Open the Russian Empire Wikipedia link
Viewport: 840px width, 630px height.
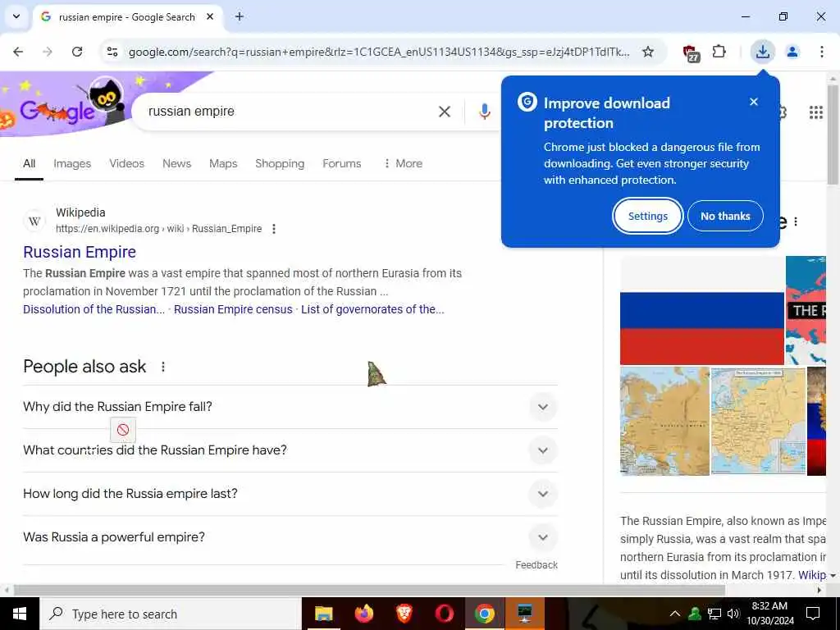(x=80, y=252)
